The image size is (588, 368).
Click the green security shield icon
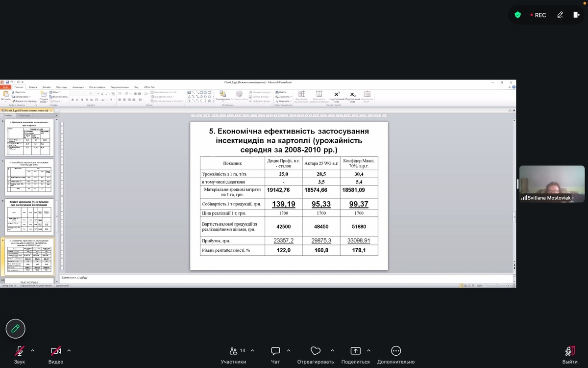pos(517,15)
